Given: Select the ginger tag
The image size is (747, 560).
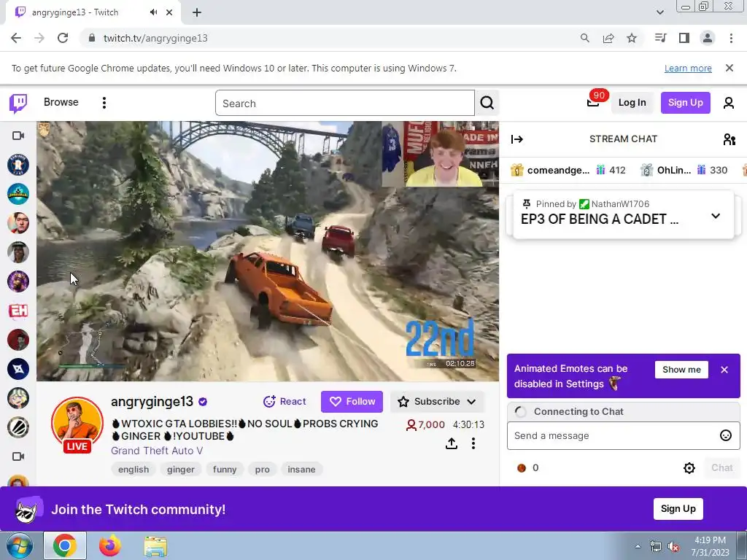Looking at the screenshot, I should (x=181, y=470).
